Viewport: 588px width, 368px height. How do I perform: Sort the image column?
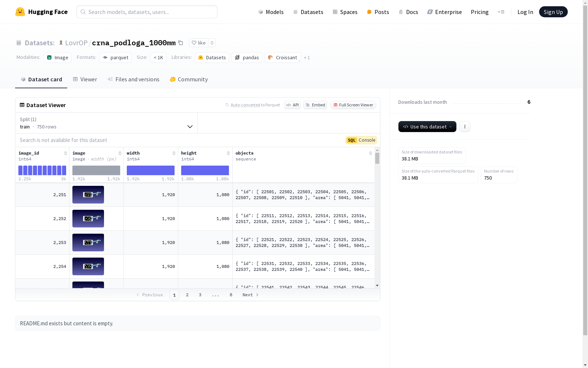(120, 153)
